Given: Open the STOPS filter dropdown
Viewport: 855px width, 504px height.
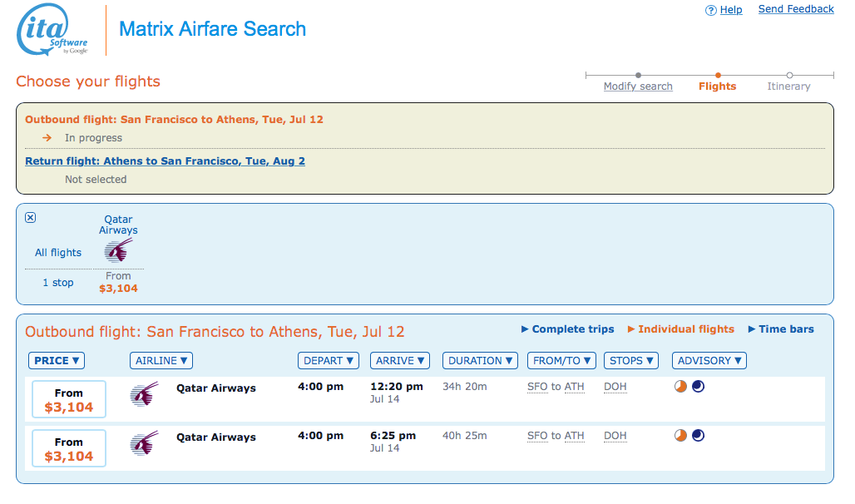Looking at the screenshot, I should pos(630,361).
